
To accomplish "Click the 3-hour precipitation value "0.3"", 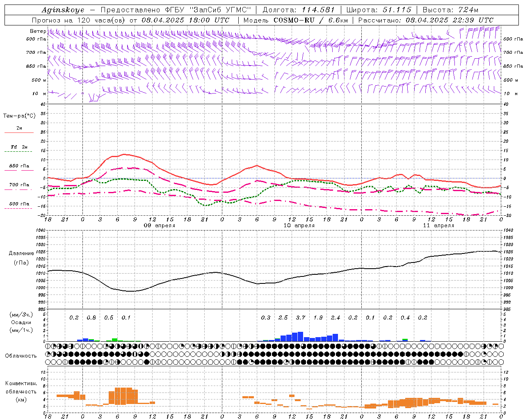I will 266,317.
